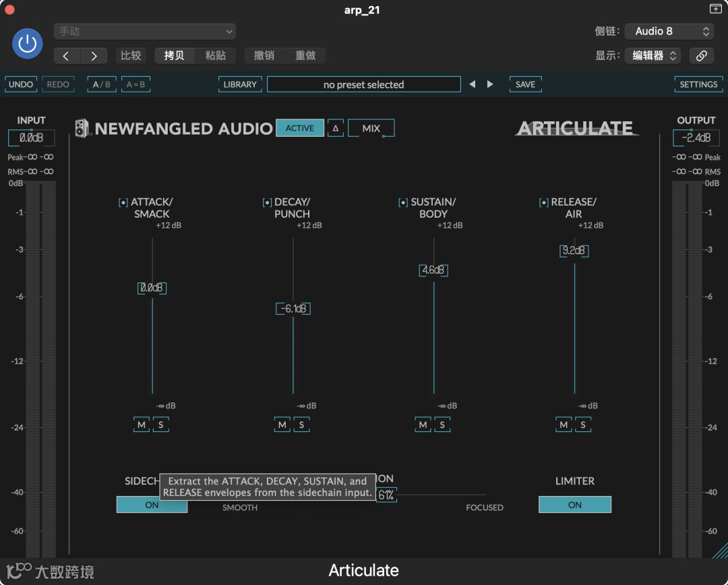Click the SUSTAIN/BODY link bracket icon
Image resolution: width=728 pixels, height=585 pixels.
[x=403, y=202]
